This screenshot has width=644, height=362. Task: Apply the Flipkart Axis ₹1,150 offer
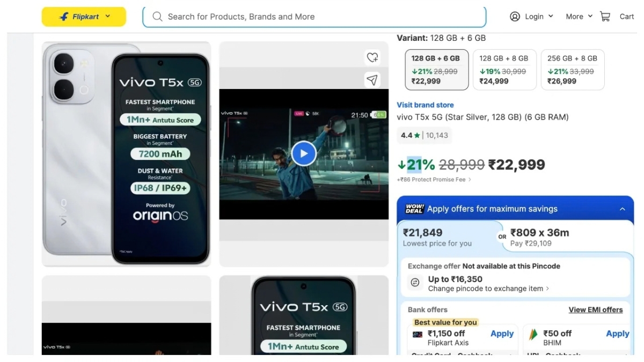pyautogui.click(x=502, y=334)
